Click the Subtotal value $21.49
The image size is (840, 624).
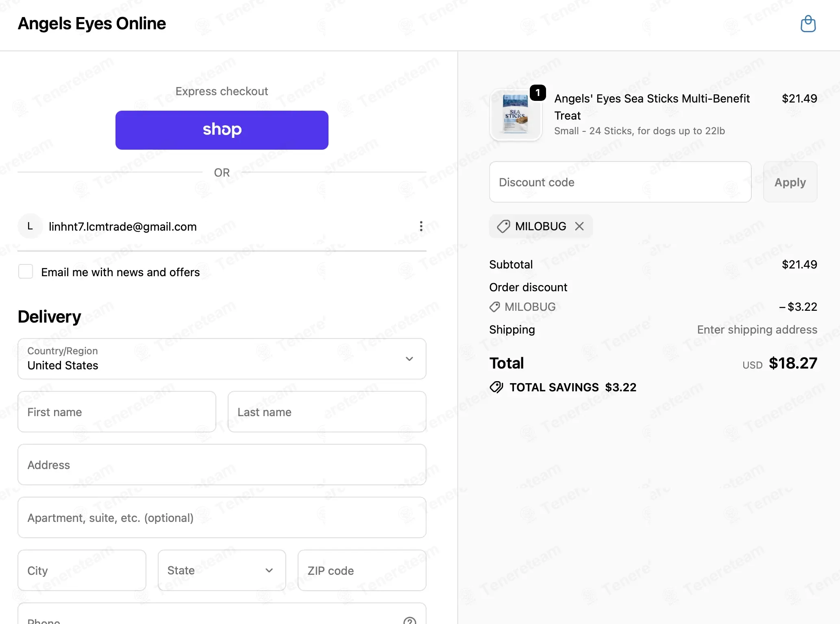pos(799,264)
